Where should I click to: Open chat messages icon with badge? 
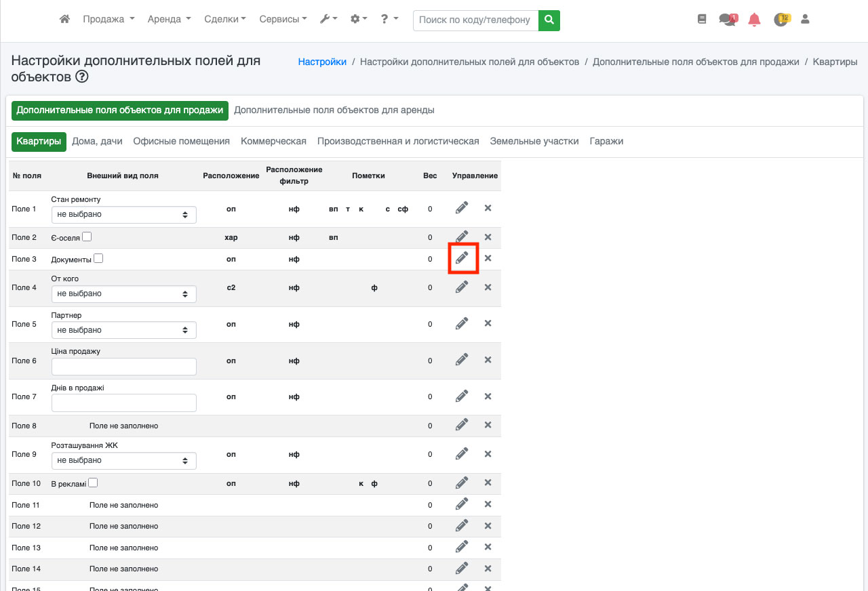[x=727, y=20]
